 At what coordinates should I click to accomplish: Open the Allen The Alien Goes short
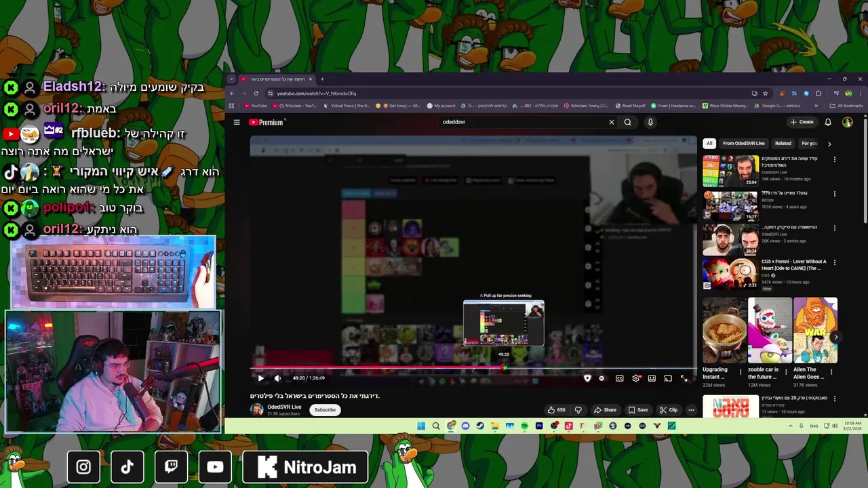(x=815, y=331)
